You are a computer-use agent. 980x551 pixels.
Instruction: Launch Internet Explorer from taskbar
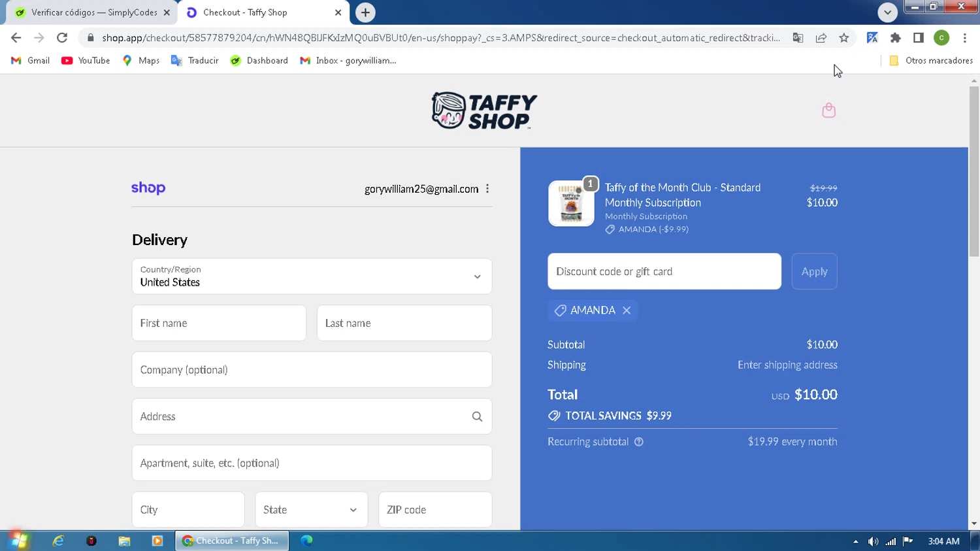pyautogui.click(x=58, y=541)
